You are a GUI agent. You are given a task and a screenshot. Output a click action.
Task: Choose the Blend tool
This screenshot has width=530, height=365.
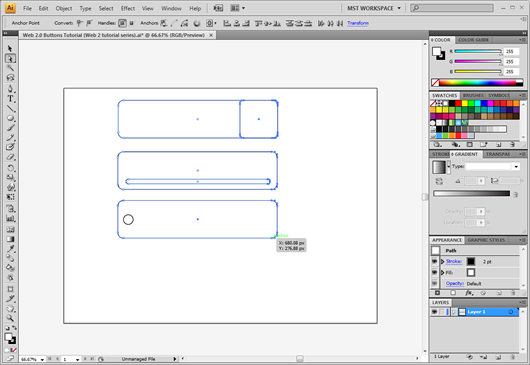coord(10,259)
